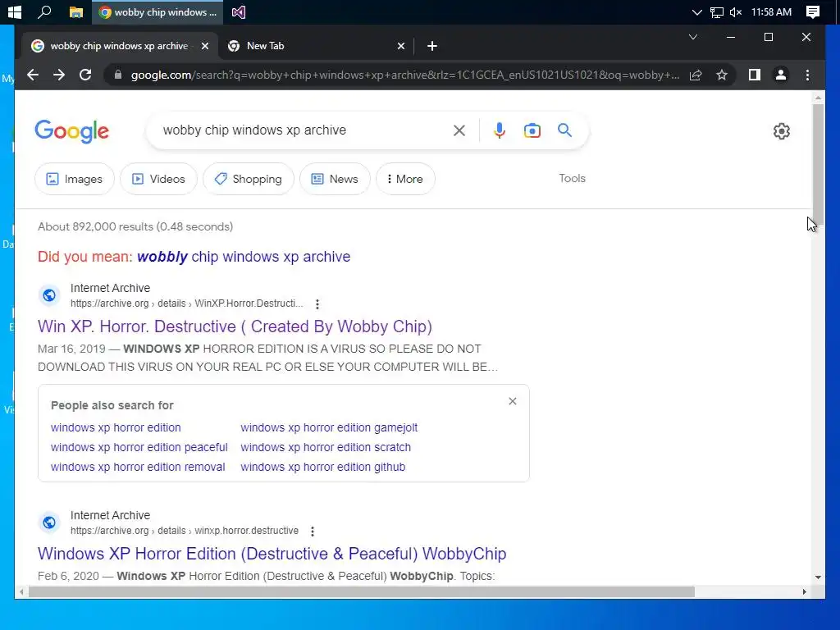The height and width of the screenshot is (630, 840).
Task: Start voice search with the microphone
Action: [x=500, y=130]
